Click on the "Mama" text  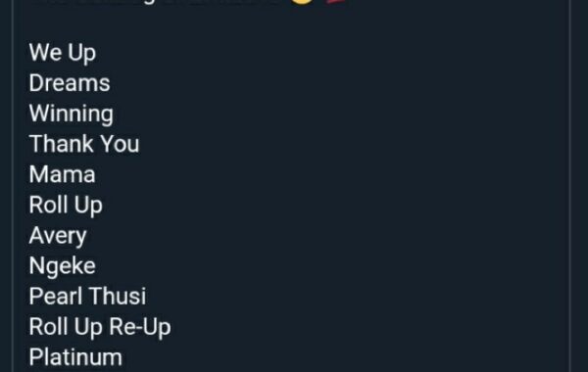point(63,174)
